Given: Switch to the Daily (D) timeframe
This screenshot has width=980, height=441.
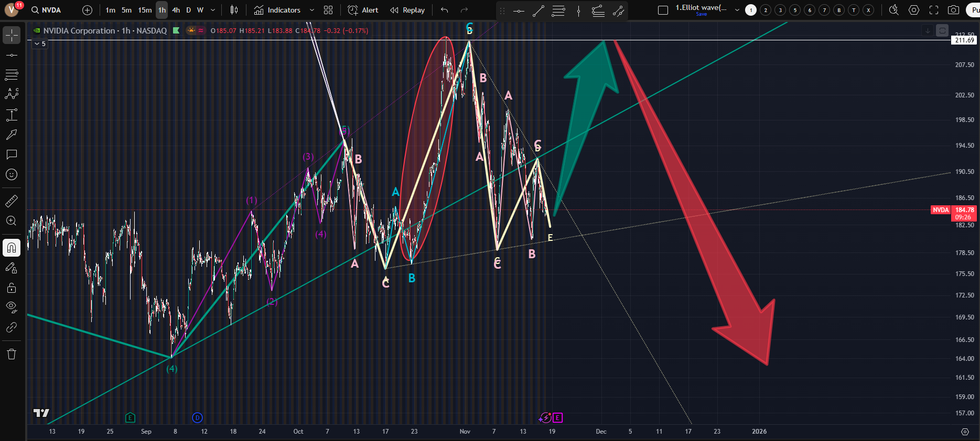Looking at the screenshot, I should [189, 10].
